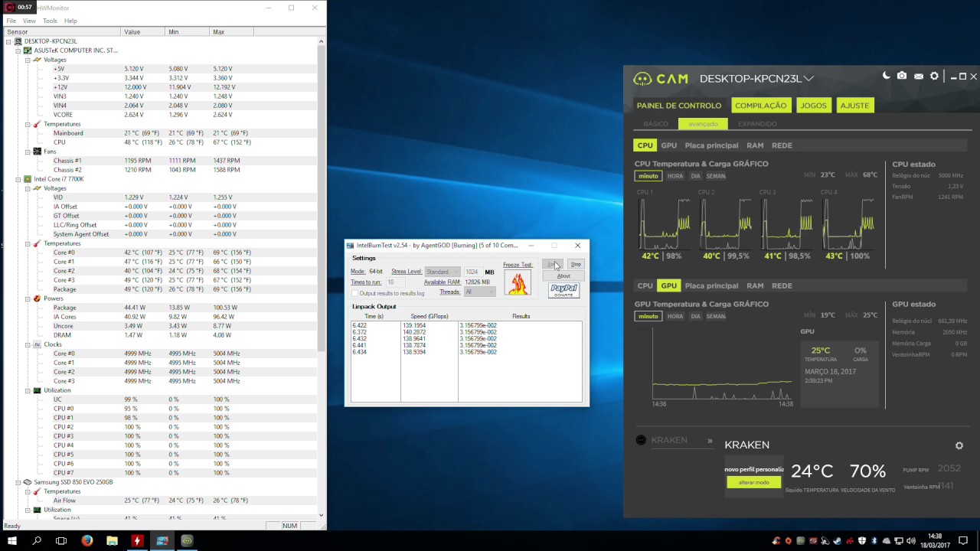This screenshot has height=551, width=980.
Task: Open Task View on the taskbar
Action: [x=61, y=540]
